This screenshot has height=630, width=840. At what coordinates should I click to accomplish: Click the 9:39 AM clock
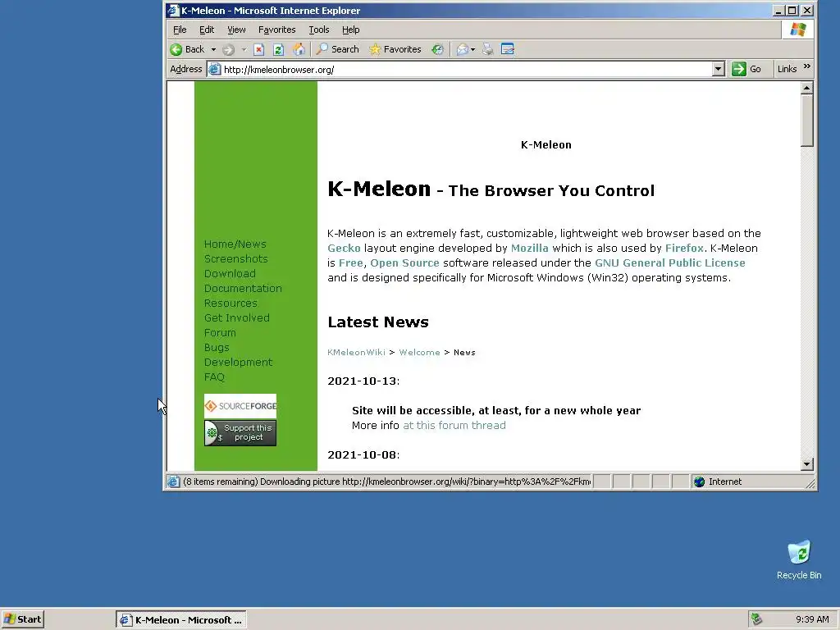pos(812,620)
